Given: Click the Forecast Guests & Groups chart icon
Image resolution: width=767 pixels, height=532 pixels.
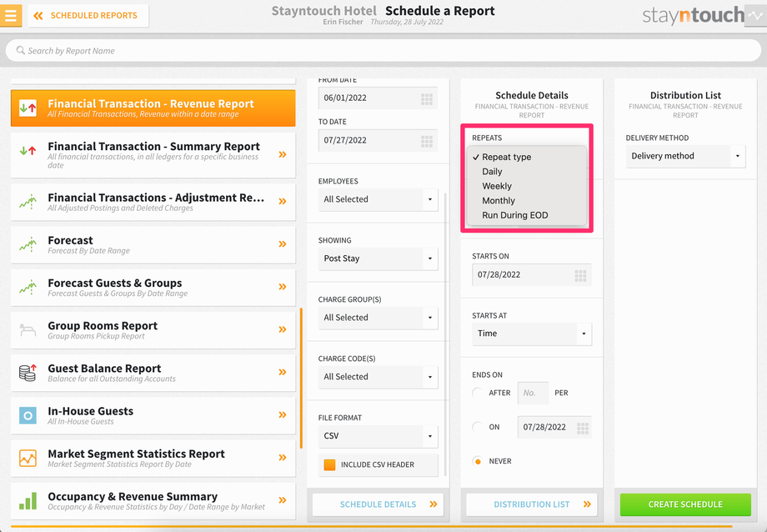Looking at the screenshot, I should pos(28,286).
